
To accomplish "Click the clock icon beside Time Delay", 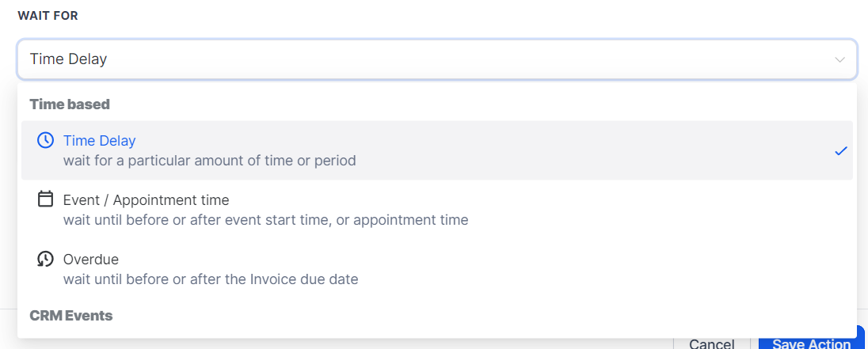I will tap(46, 141).
